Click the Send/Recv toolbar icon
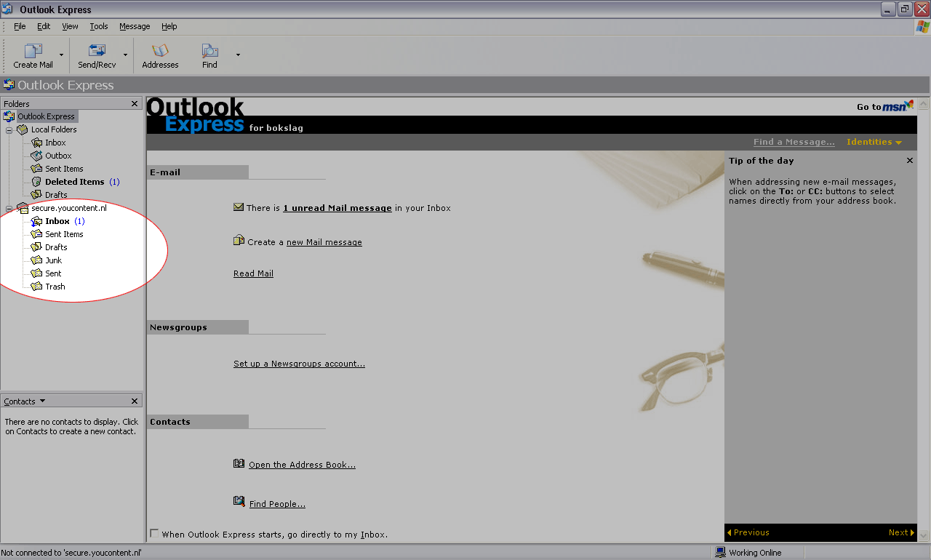Screen dimensions: 931x560 tap(97, 52)
